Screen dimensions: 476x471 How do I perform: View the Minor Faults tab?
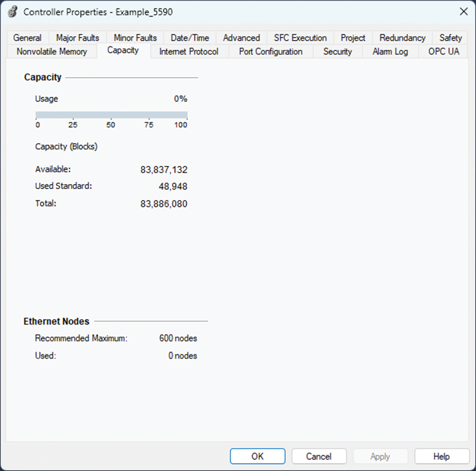pos(135,38)
